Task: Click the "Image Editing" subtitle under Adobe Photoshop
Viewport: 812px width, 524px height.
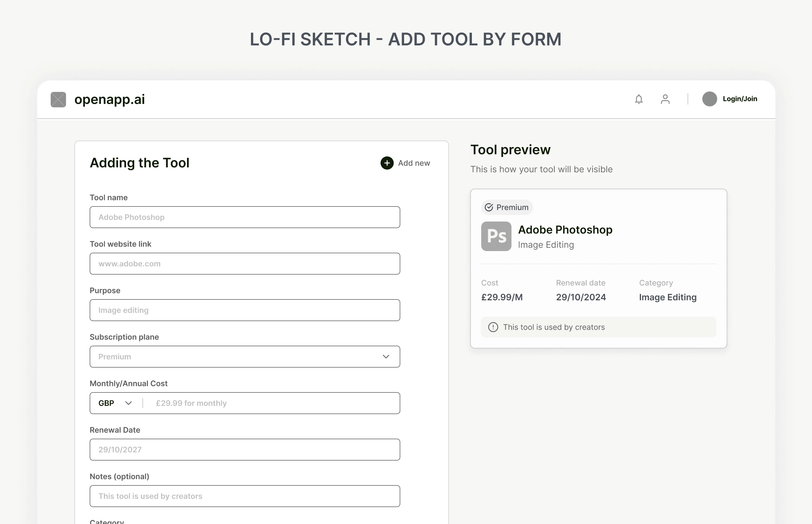Action: coord(546,245)
